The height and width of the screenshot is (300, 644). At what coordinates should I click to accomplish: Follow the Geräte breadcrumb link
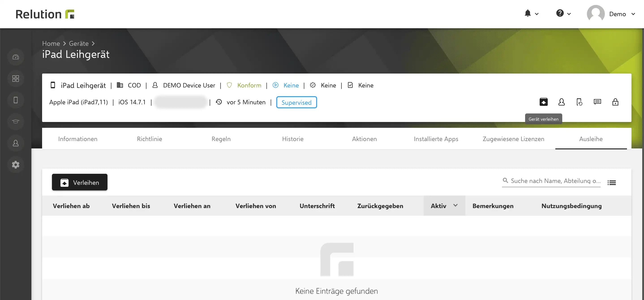pos(79,43)
